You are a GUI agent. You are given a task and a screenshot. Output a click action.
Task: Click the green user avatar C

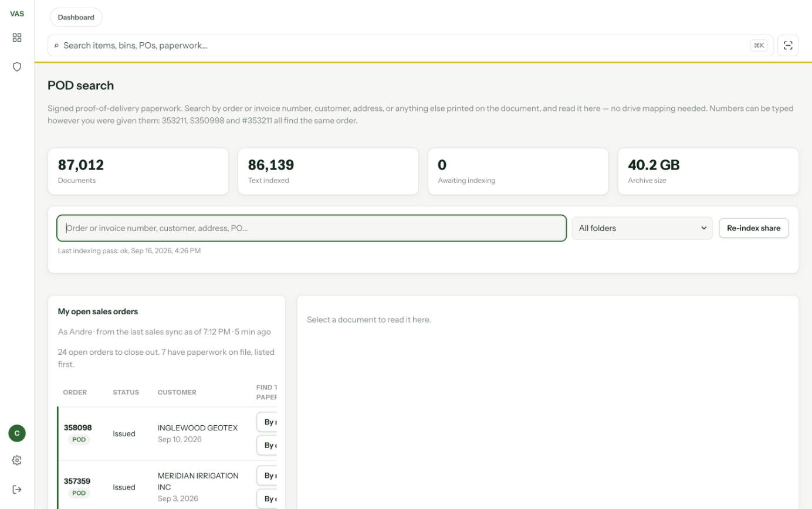pos(17,433)
